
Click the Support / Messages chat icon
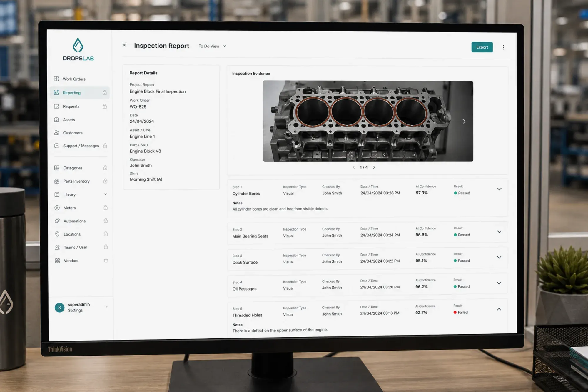tap(57, 146)
